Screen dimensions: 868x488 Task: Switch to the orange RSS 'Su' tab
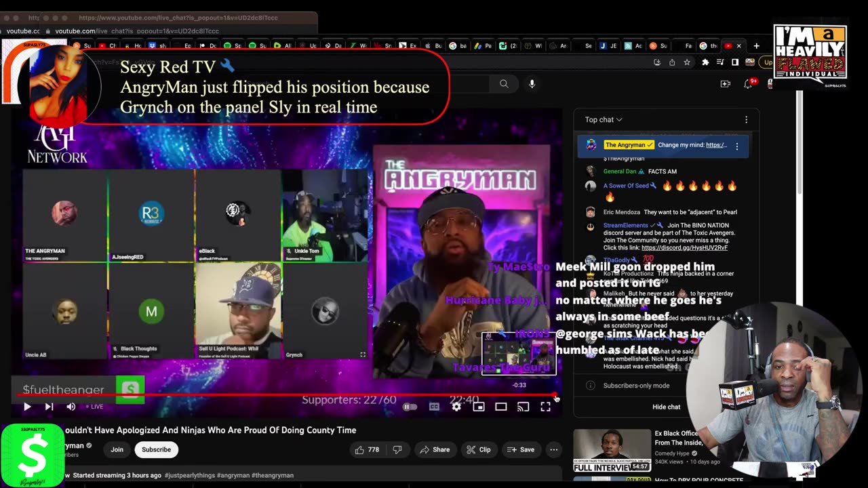point(658,46)
